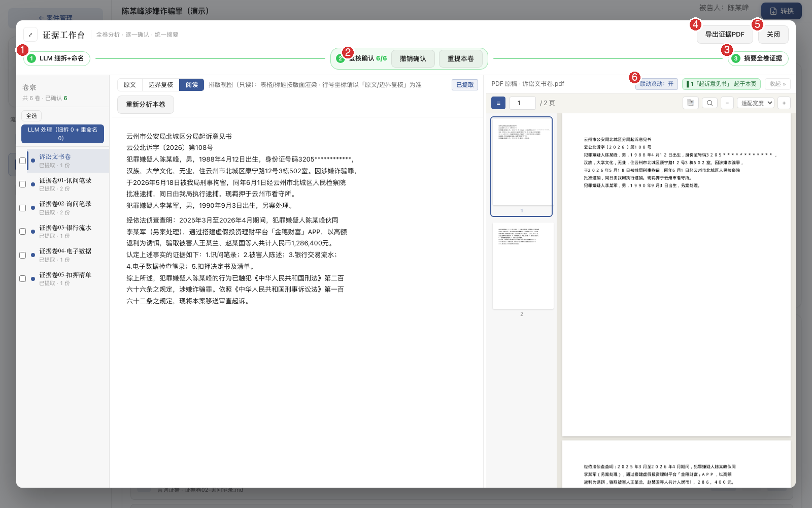Click step 3 摘要全卷证据
This screenshot has width=812, height=508.
(x=758, y=58)
